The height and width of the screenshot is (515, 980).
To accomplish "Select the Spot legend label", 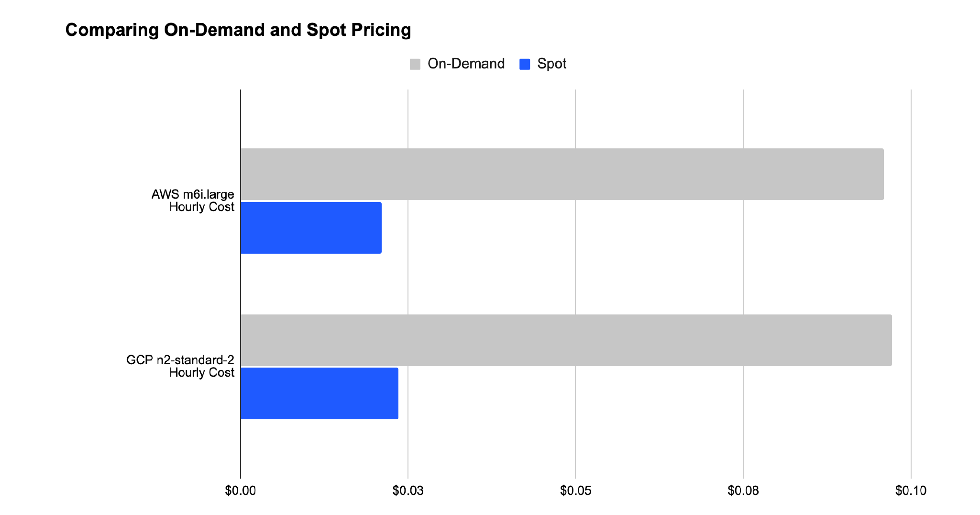I will [551, 64].
